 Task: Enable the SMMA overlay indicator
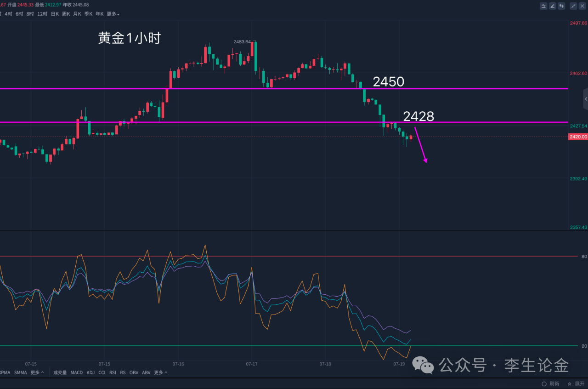click(x=21, y=372)
